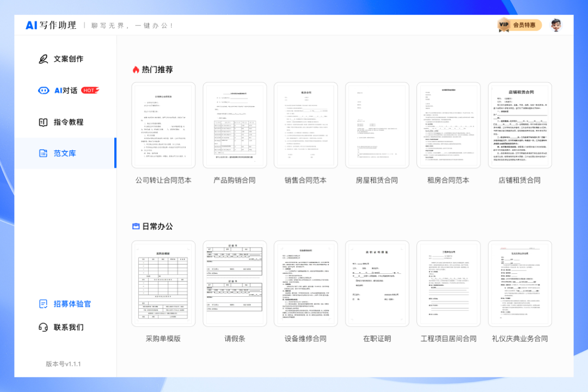The width and height of the screenshot is (588, 392).
Task: Click the user avatar in top right
Action: (x=556, y=25)
